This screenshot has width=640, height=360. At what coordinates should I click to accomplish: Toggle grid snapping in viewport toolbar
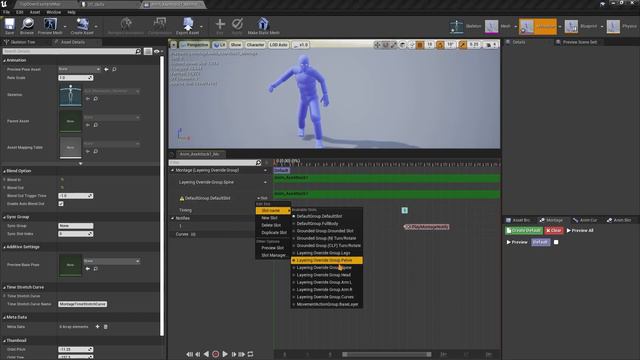(x=420, y=45)
